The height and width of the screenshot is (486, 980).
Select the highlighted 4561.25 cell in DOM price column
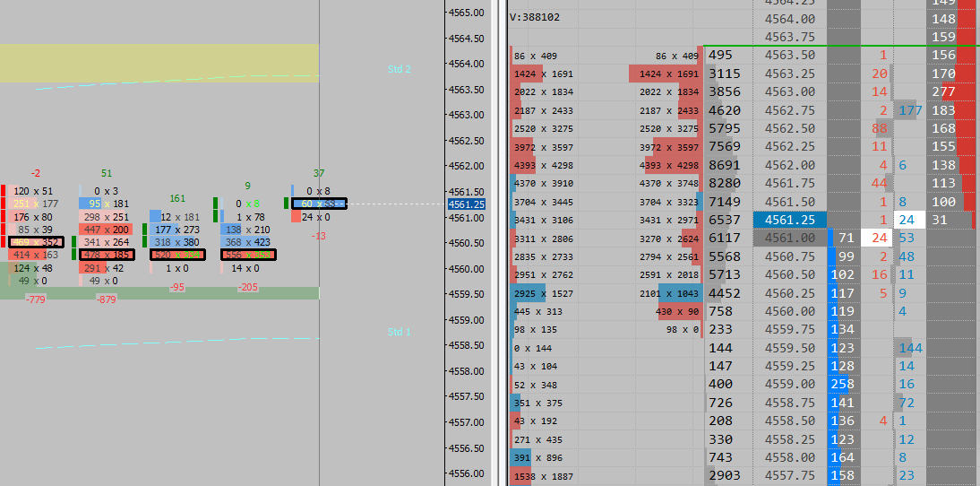pos(790,221)
